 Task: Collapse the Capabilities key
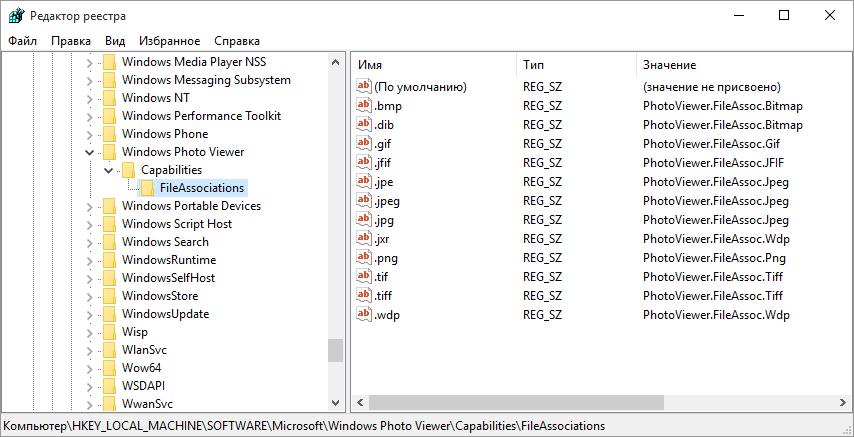pos(108,170)
